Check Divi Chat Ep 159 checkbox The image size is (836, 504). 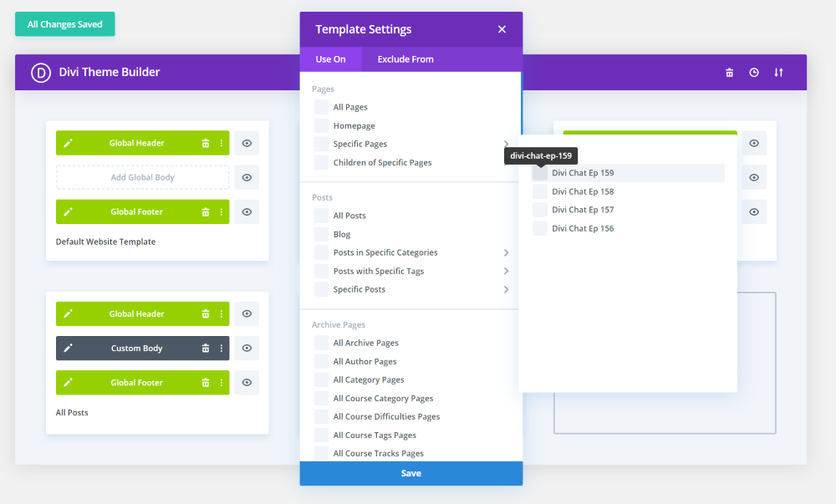[x=539, y=173]
